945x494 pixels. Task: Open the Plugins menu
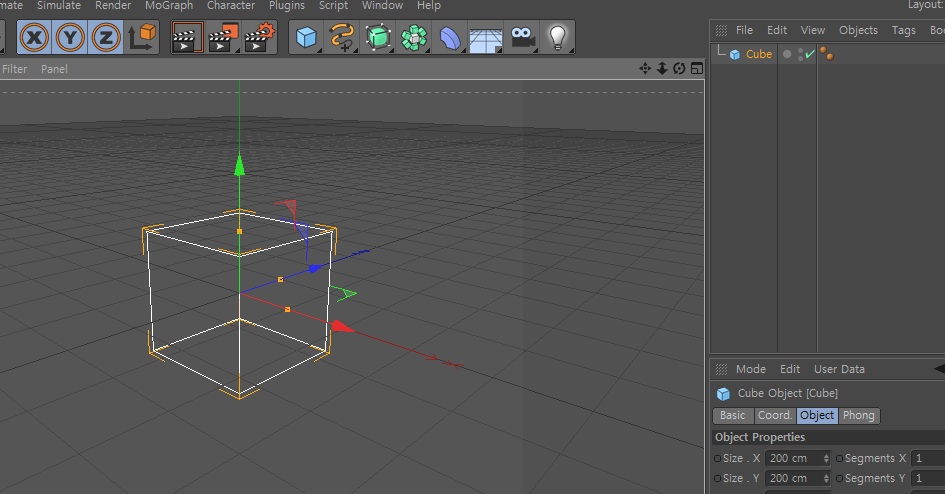click(x=286, y=5)
